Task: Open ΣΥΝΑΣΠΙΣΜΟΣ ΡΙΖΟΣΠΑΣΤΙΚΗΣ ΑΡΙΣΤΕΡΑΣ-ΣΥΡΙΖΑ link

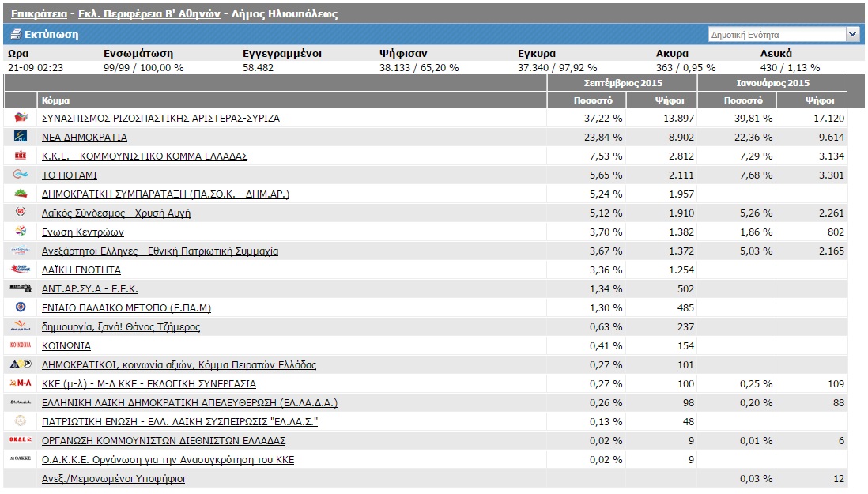Action: (x=160, y=118)
